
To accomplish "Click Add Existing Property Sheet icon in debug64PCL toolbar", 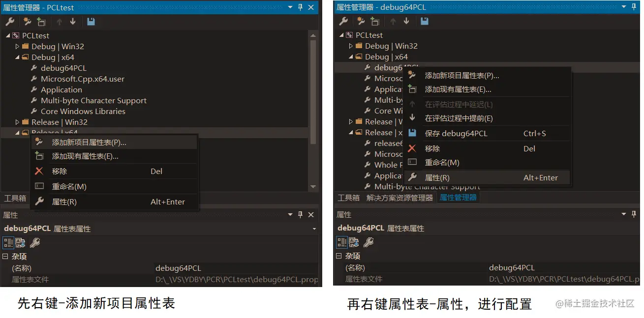I will click(375, 21).
